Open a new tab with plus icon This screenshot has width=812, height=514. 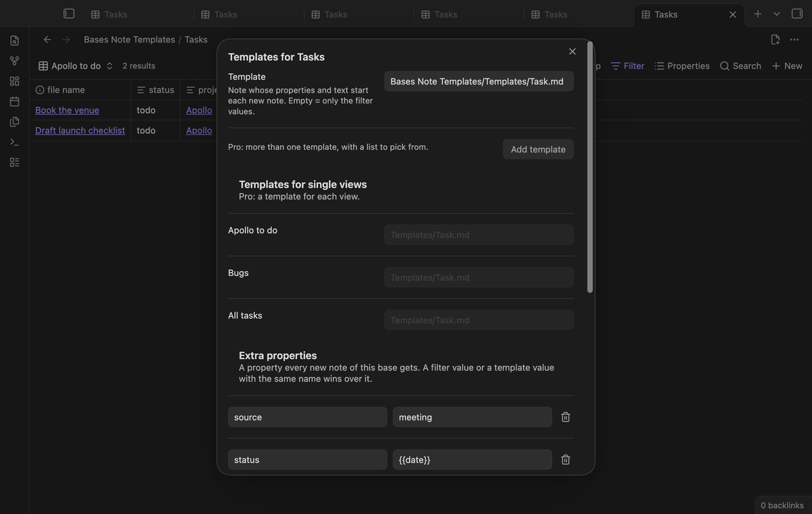click(x=758, y=14)
